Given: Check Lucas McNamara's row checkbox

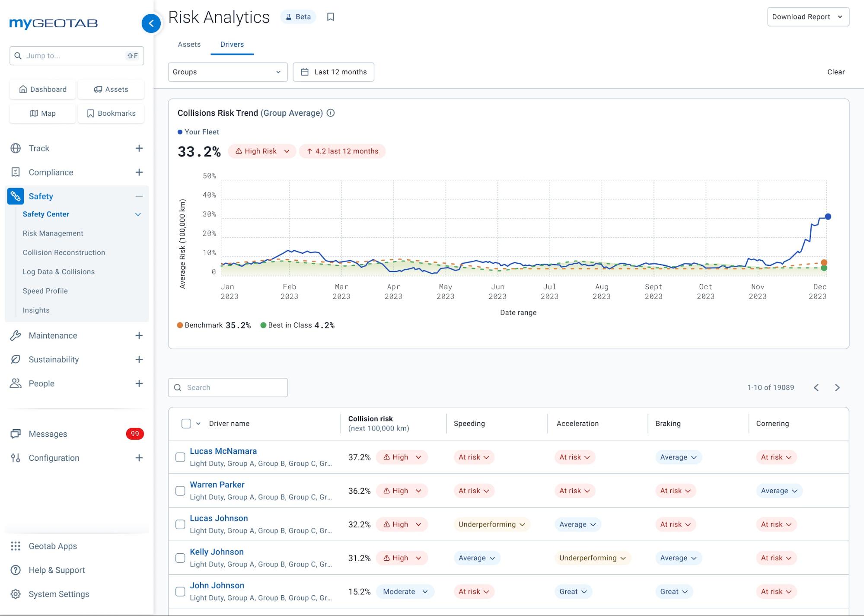Looking at the screenshot, I should click(180, 457).
